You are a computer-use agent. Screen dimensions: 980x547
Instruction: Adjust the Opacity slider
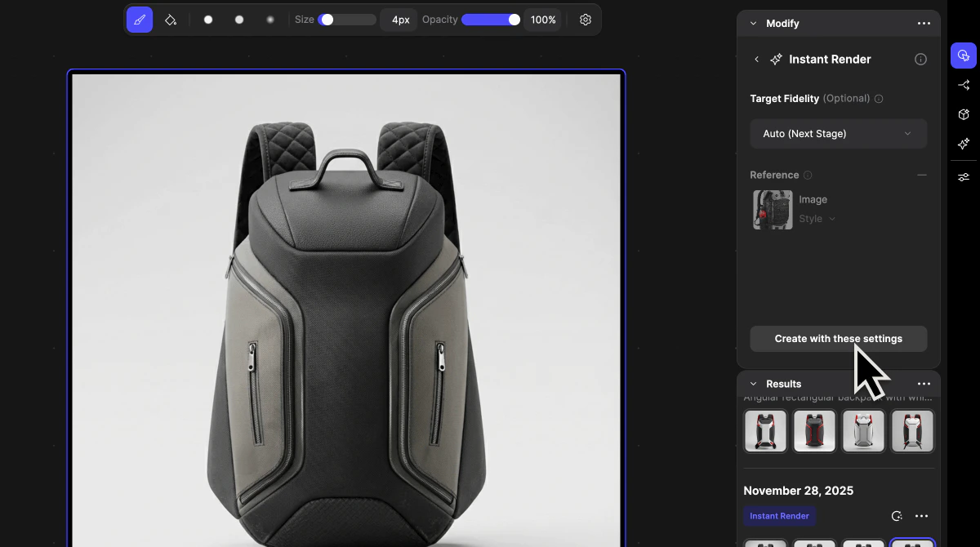pos(491,20)
